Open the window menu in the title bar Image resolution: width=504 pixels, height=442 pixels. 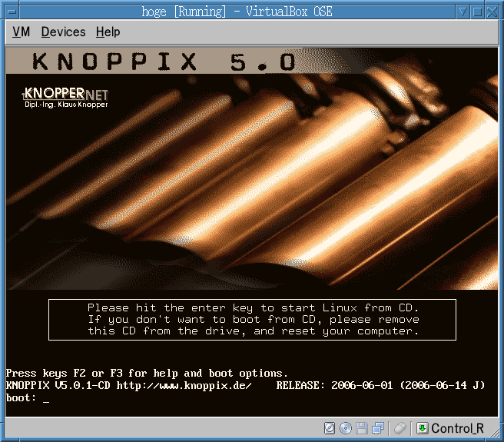pyautogui.click(x=12, y=12)
